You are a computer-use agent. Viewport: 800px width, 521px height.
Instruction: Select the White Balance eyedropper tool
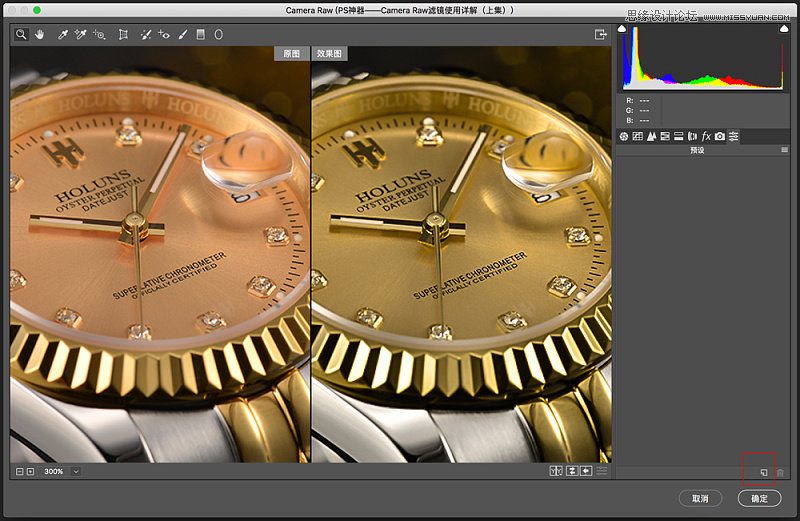click(63, 35)
